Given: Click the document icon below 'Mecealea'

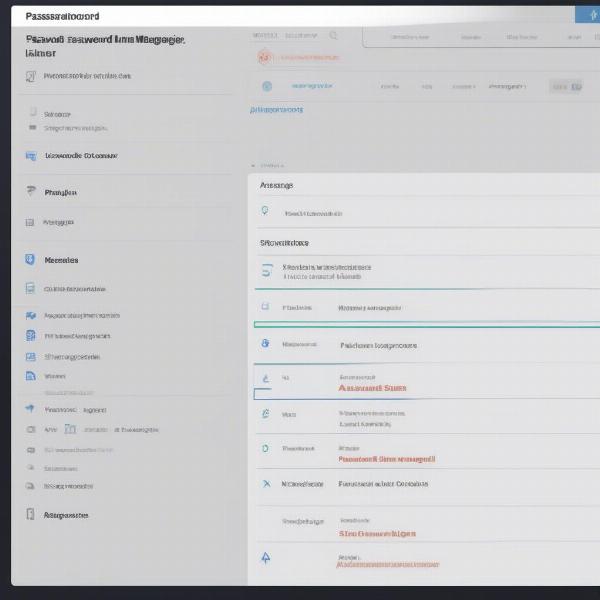Looking at the screenshot, I should coord(30,288).
